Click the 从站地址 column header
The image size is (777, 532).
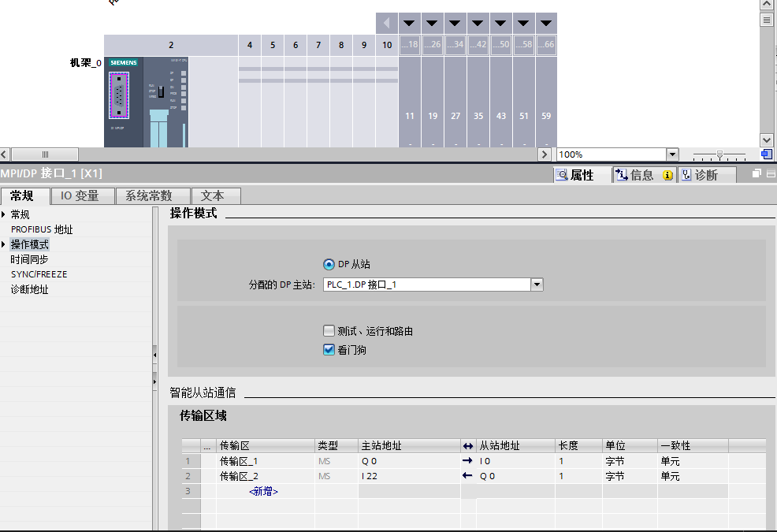tap(515, 446)
